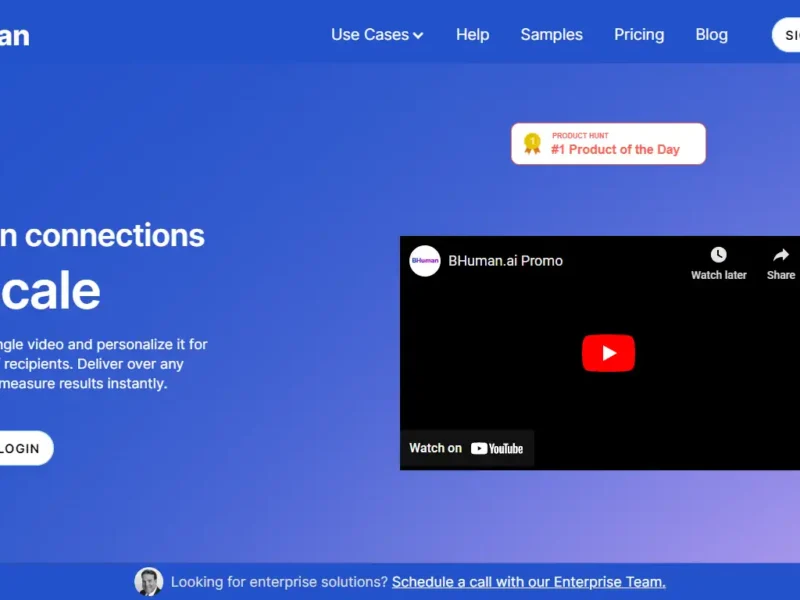Click the YouTube logo in video corner
The height and width of the screenshot is (600, 800).
pyautogui.click(x=497, y=449)
